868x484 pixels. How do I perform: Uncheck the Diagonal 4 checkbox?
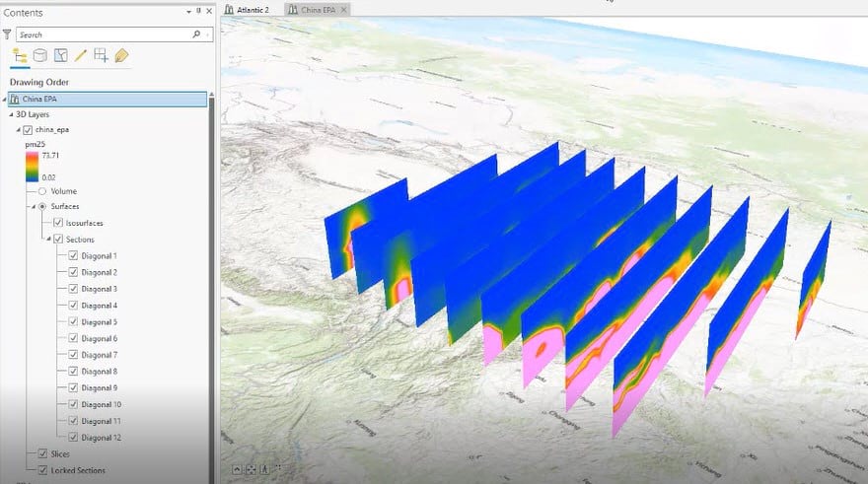pos(73,306)
